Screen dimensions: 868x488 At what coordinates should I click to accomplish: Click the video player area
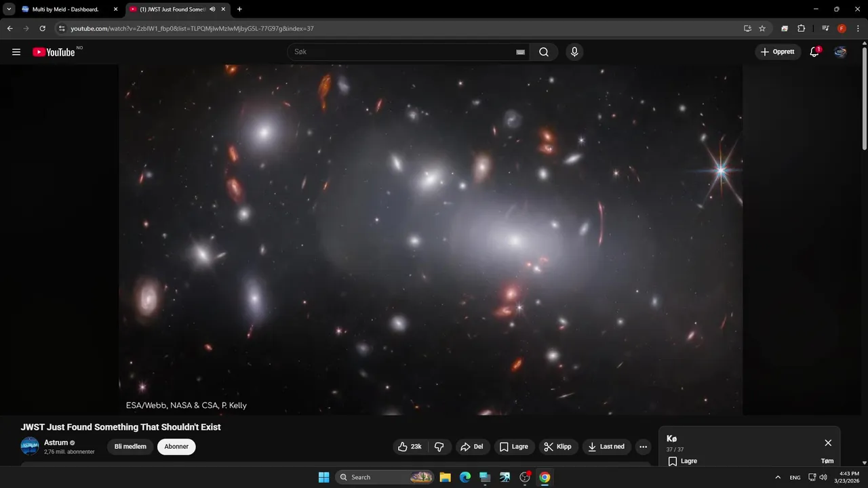click(431, 239)
